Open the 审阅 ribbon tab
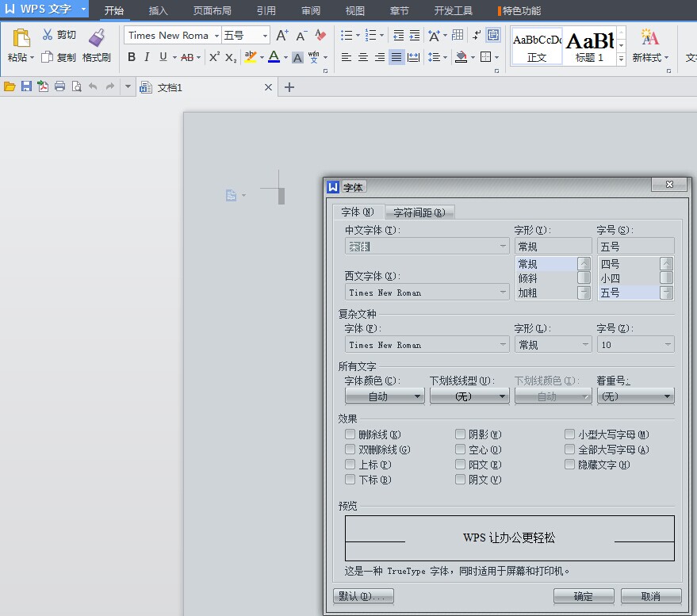This screenshot has width=697, height=616. click(311, 10)
